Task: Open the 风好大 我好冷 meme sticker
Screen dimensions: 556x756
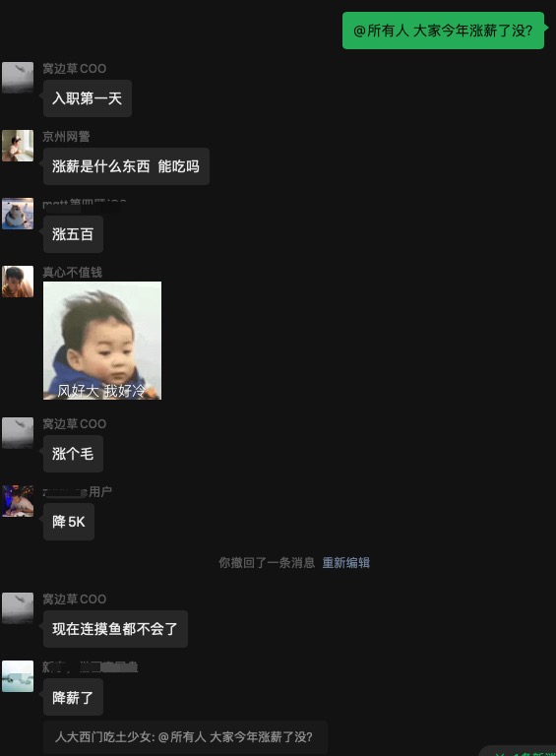Action: [x=102, y=341]
